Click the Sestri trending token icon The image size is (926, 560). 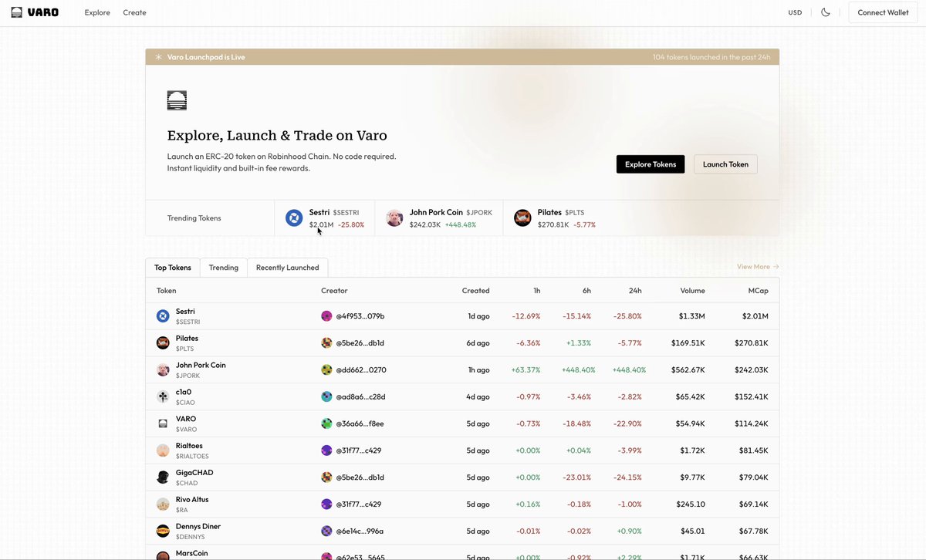click(294, 218)
